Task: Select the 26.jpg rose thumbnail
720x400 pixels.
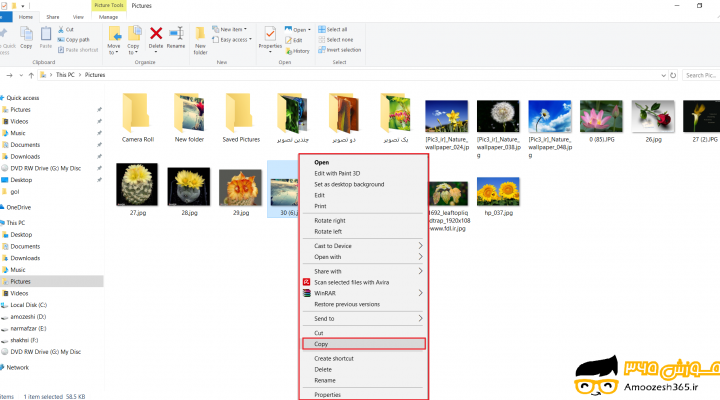Action: (x=653, y=117)
